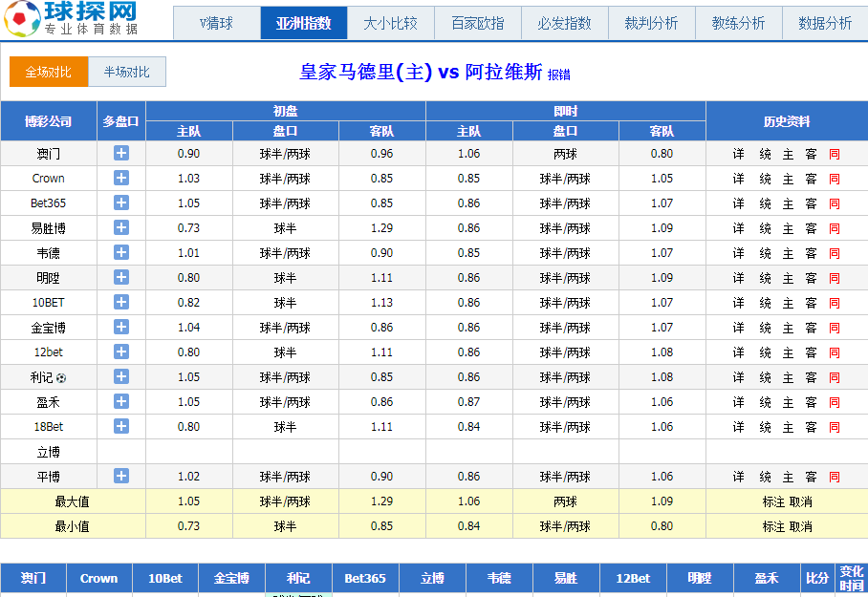Go to the 必发指数 tab

tap(564, 23)
